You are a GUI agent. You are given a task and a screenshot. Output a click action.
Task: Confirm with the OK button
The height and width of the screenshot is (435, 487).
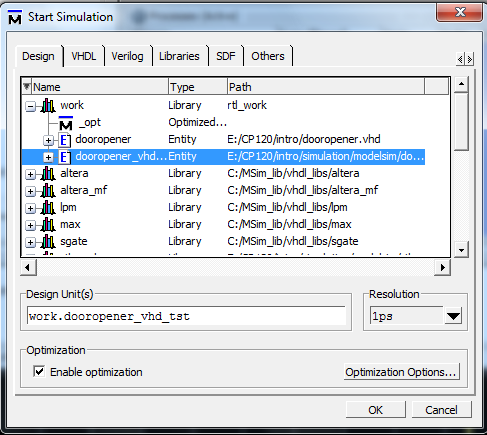click(375, 410)
